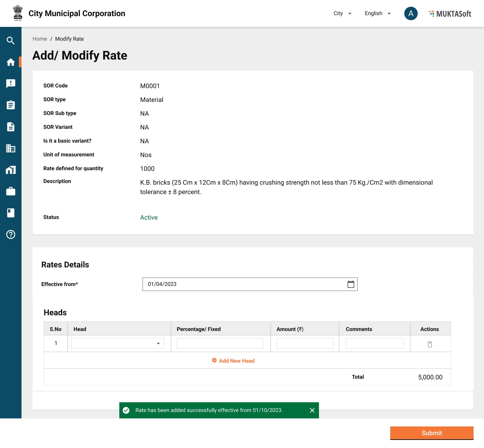Open the user avatar menu

tap(411, 13)
